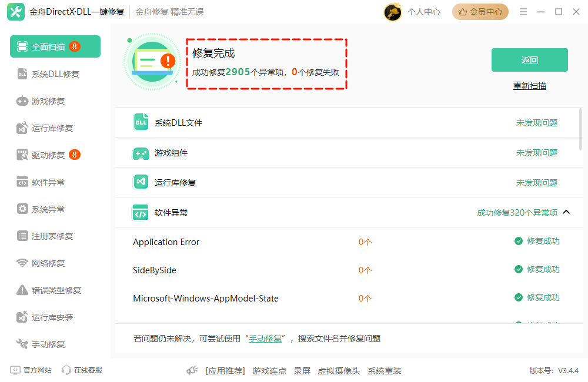This screenshot has height=382, width=588.
Task: Click the 重新扫描 rescan link
Action: [x=529, y=85]
